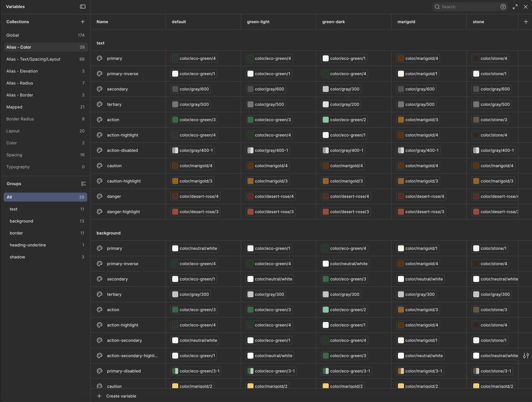
Task: Click the green-light mode column header
Action: 278,22
